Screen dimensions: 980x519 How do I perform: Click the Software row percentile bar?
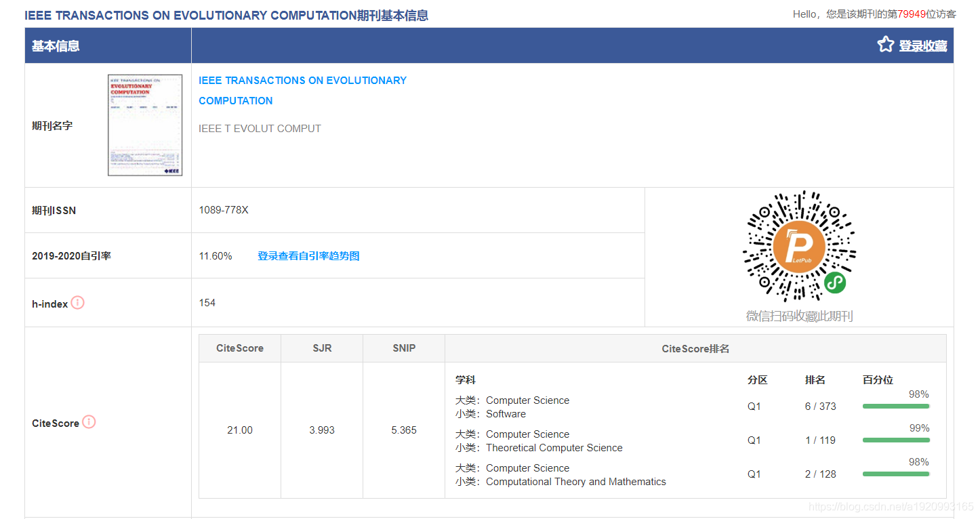click(x=896, y=406)
